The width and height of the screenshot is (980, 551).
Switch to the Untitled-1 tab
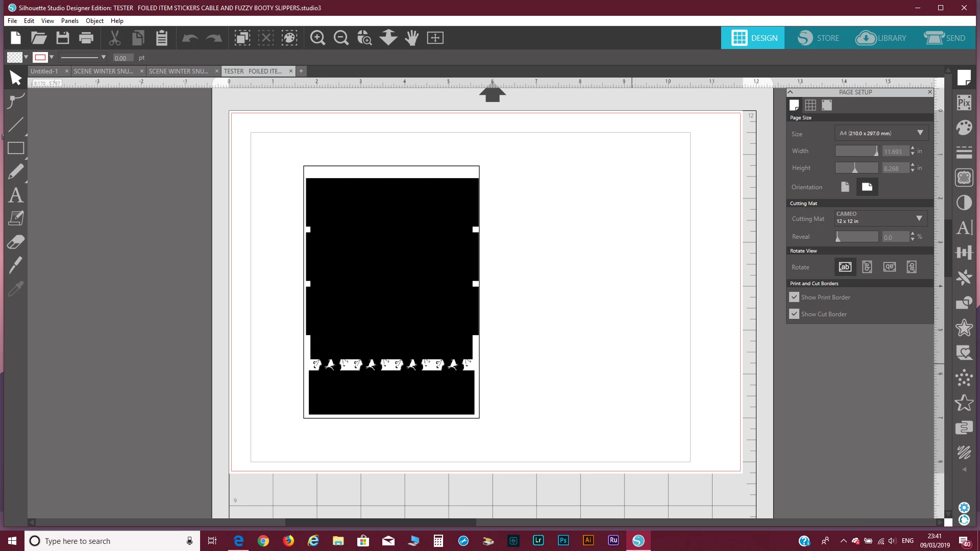44,71
